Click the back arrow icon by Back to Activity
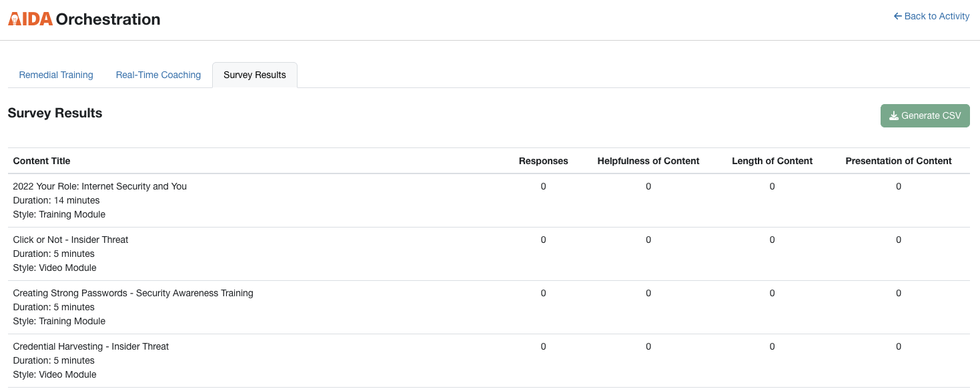The height and width of the screenshot is (391, 980). 897,16
